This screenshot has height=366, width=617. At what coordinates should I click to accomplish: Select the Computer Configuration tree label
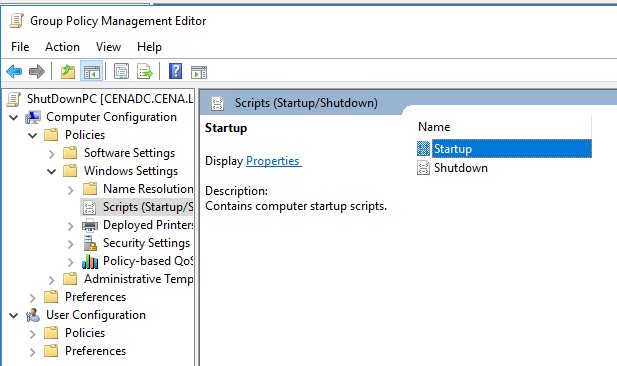coord(111,117)
